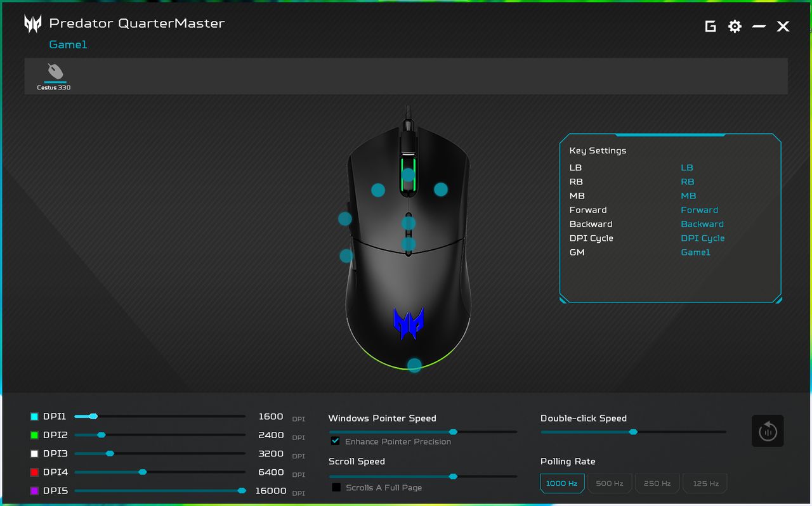Click the Predator logo in the title bar
Image resolution: width=812 pixels, height=506 pixels.
tap(33, 24)
